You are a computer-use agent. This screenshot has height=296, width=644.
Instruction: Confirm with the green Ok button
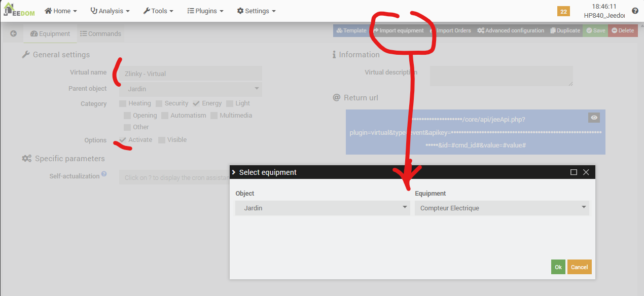[x=558, y=267]
